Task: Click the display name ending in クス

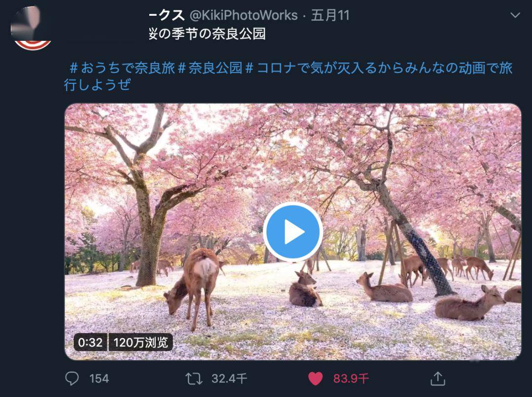Action: pyautogui.click(x=166, y=15)
